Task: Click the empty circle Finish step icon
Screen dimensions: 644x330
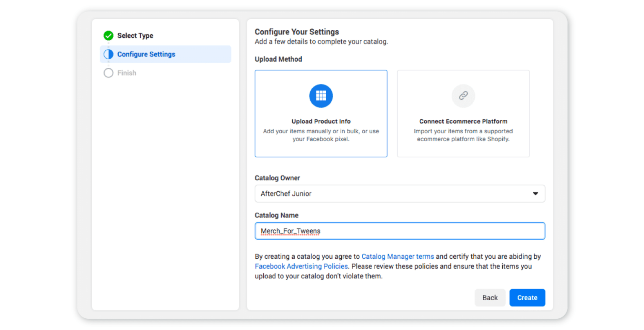Action: [x=109, y=73]
